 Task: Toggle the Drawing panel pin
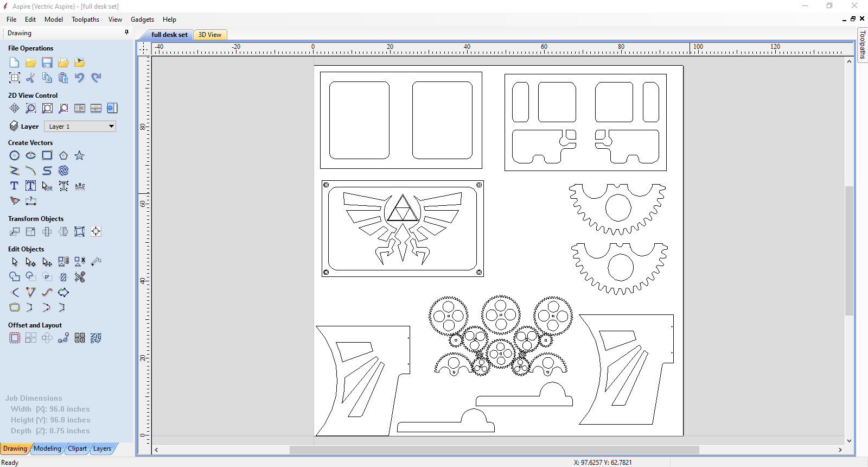(x=127, y=33)
